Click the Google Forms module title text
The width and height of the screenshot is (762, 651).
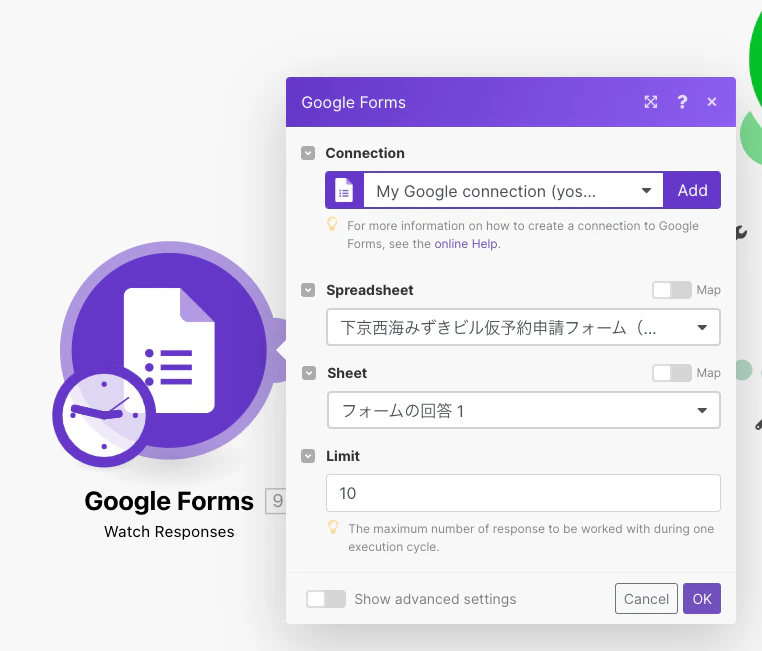[x=169, y=501]
